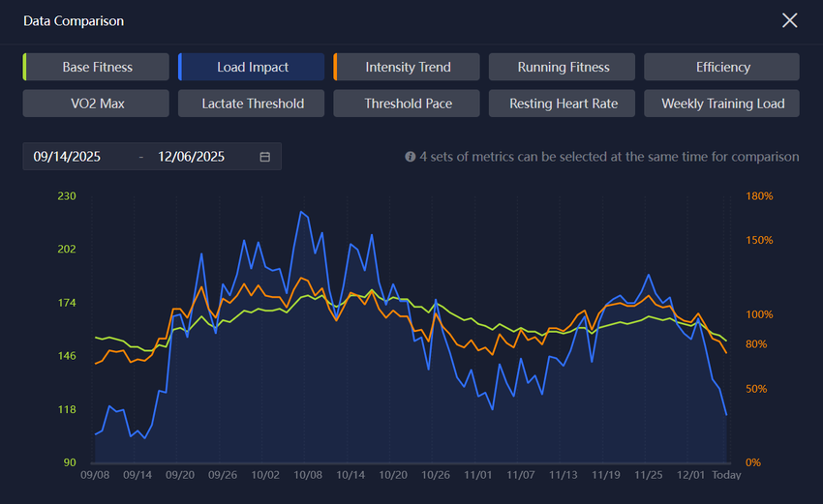Click the orange Intensity Trend color bar
Viewport: 823px width, 504px height.
point(335,67)
